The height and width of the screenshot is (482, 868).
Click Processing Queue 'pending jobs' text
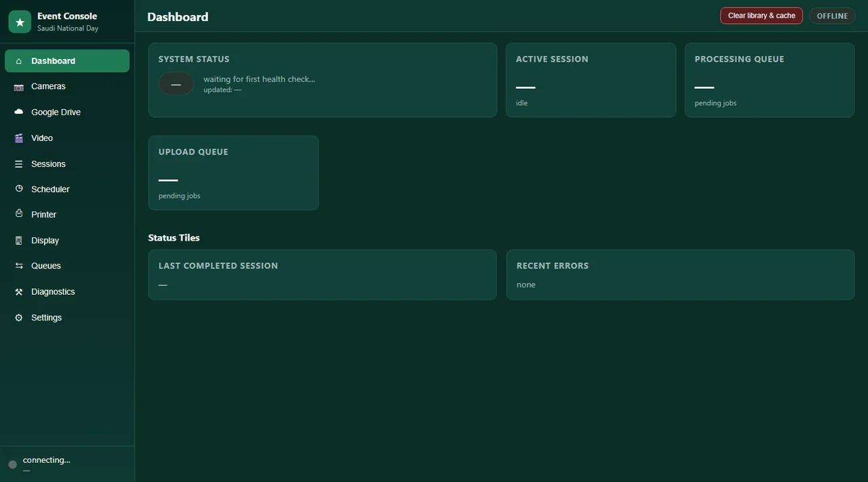pos(715,103)
